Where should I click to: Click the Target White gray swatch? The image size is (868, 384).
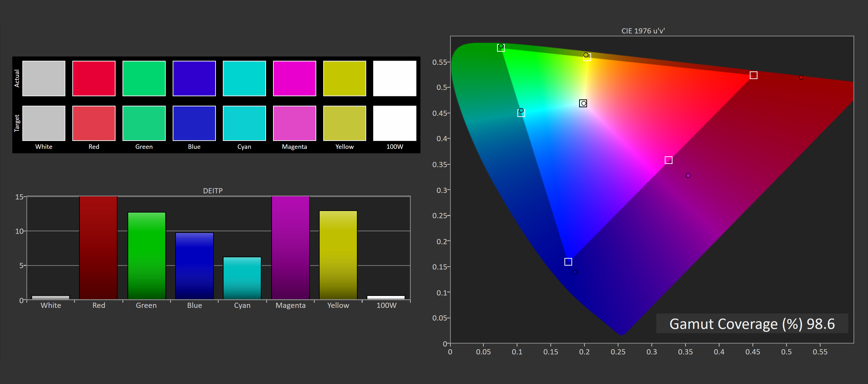(44, 123)
